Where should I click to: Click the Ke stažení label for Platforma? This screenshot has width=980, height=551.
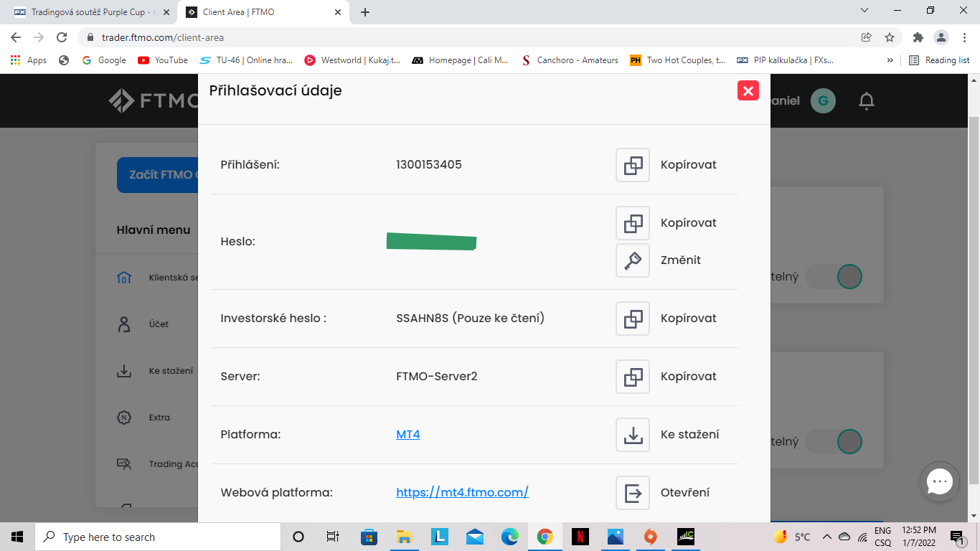click(689, 435)
